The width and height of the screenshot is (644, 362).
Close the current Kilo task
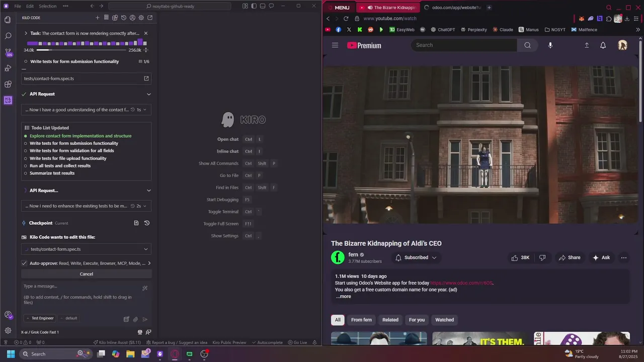click(146, 33)
